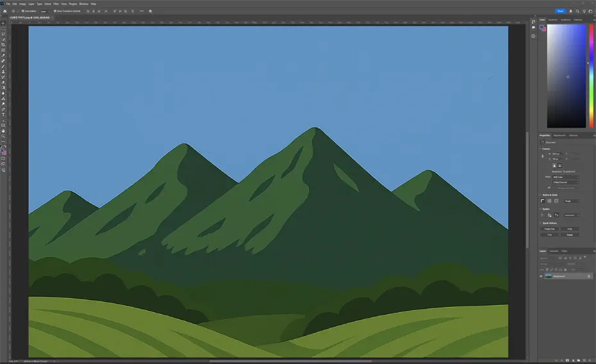596x364 pixels.
Task: Toggle the layer filter on/off switch
Action: point(585,257)
